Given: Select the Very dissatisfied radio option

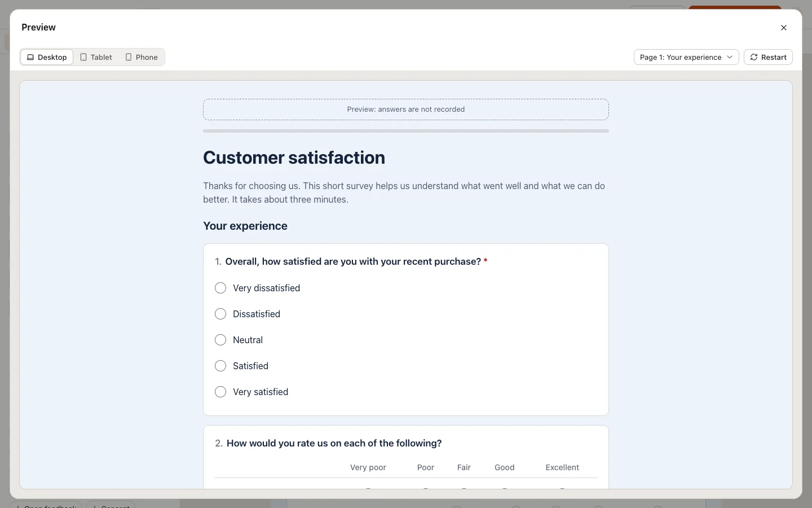Looking at the screenshot, I should [x=220, y=288].
